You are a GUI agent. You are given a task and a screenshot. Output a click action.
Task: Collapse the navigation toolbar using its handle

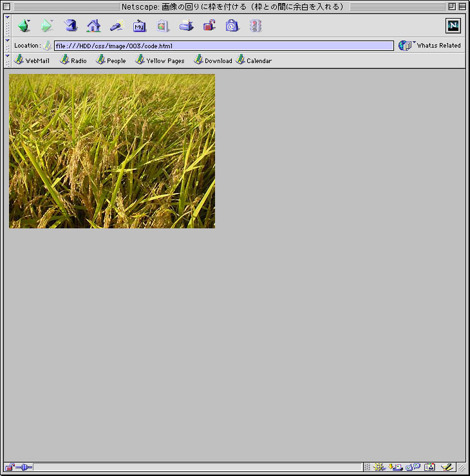[x=8, y=26]
